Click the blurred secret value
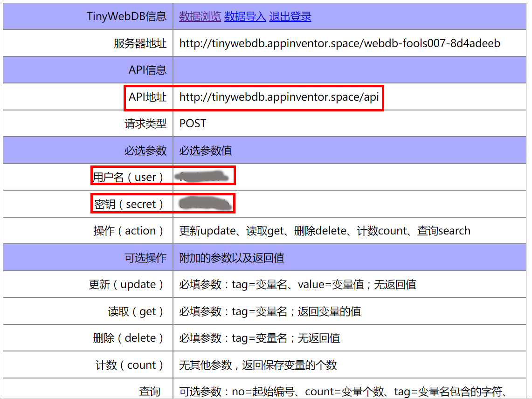This screenshot has height=399, width=532. tap(205, 203)
